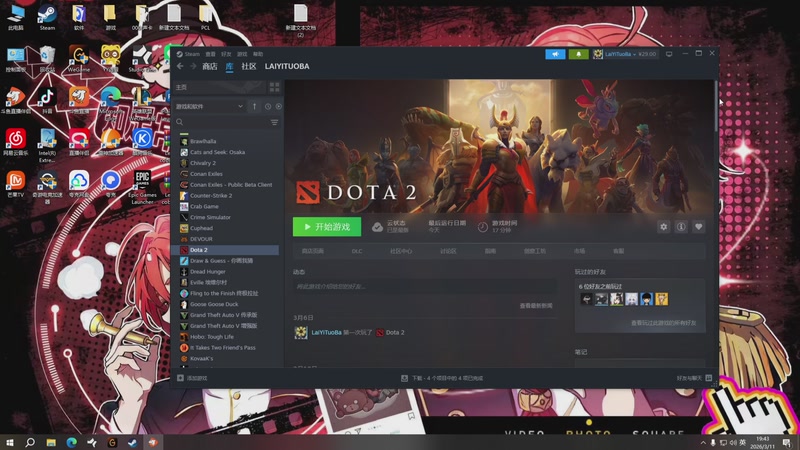Open Steam desktop shortcut icon

click(x=47, y=17)
